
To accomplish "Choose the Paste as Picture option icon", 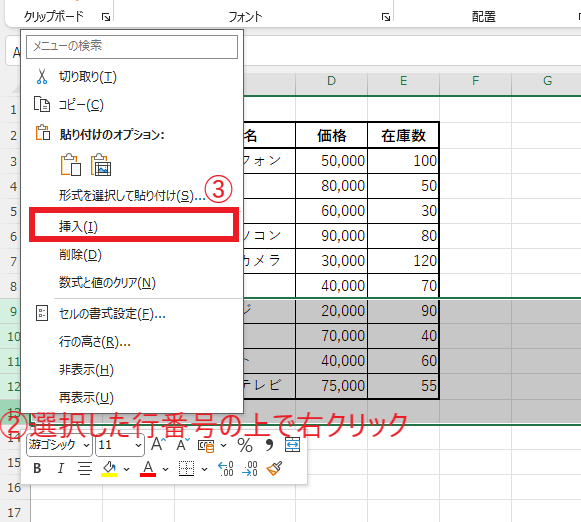I will click(x=101, y=164).
